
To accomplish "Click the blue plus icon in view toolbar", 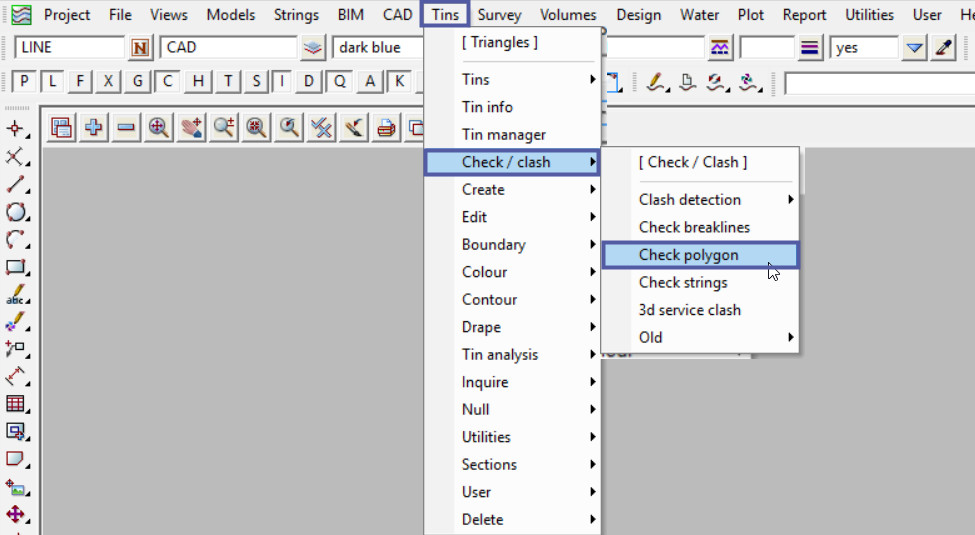I will [x=94, y=127].
